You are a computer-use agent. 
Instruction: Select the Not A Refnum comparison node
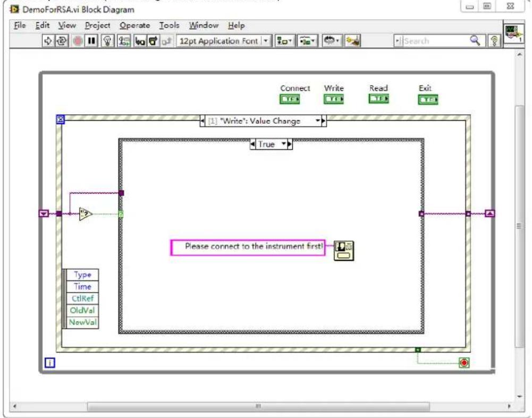click(86, 214)
